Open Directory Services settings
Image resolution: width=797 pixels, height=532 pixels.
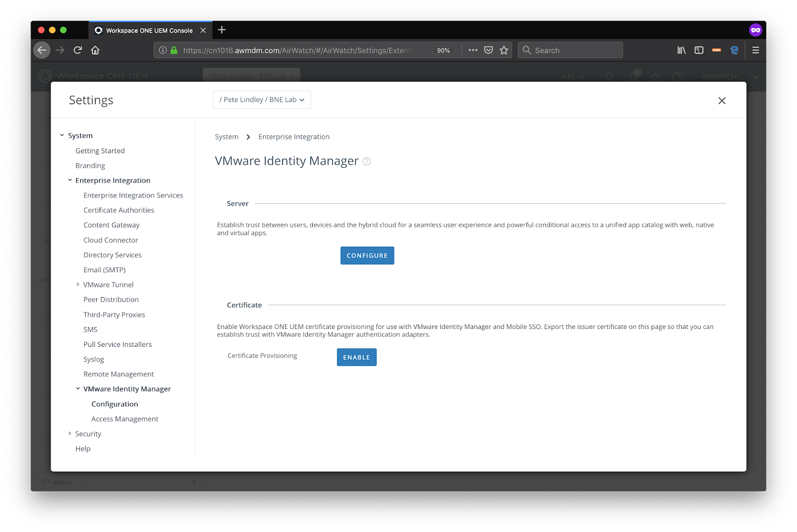pos(113,255)
